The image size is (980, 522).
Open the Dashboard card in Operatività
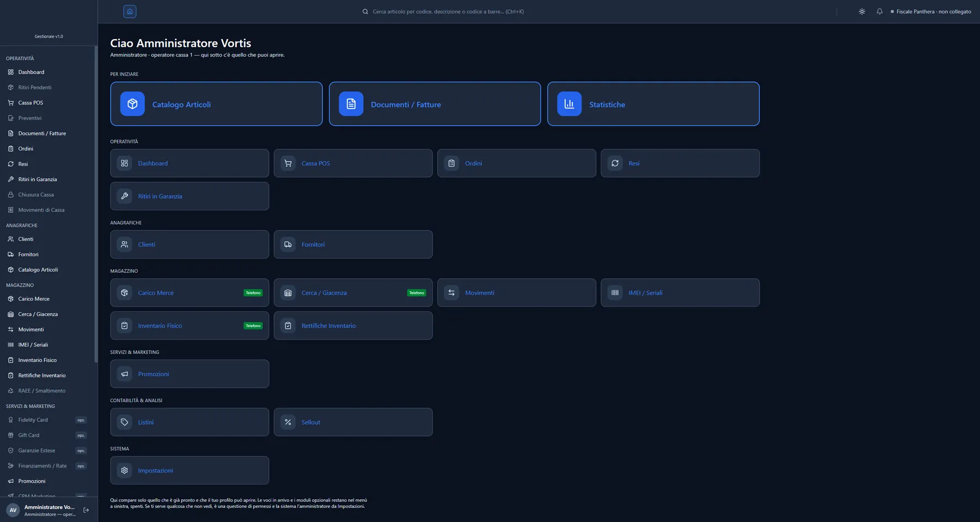click(x=189, y=163)
